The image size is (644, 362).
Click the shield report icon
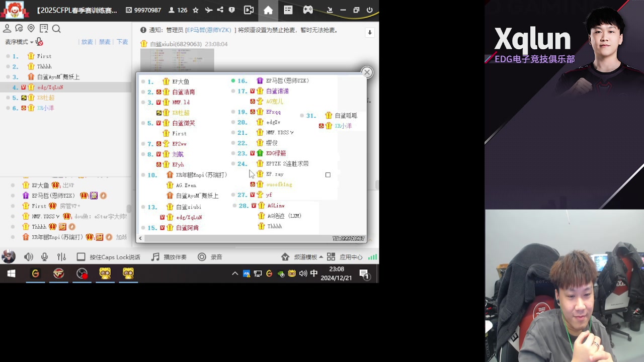click(x=231, y=10)
